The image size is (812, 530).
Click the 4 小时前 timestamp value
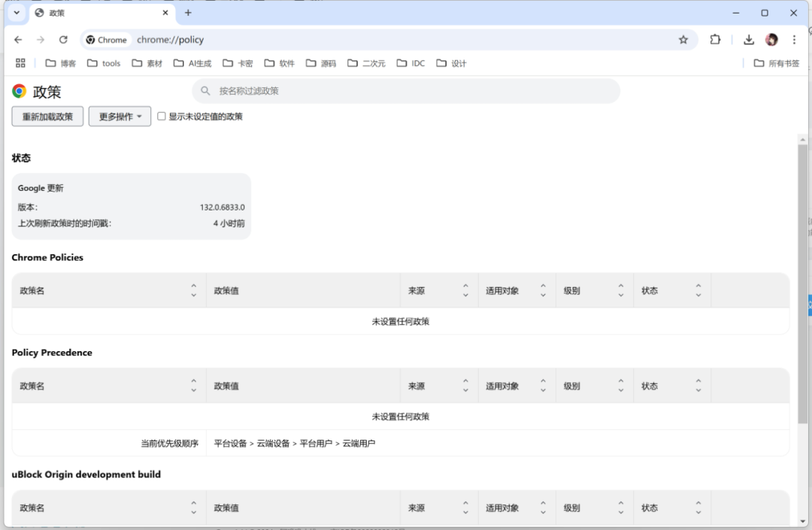[229, 223]
